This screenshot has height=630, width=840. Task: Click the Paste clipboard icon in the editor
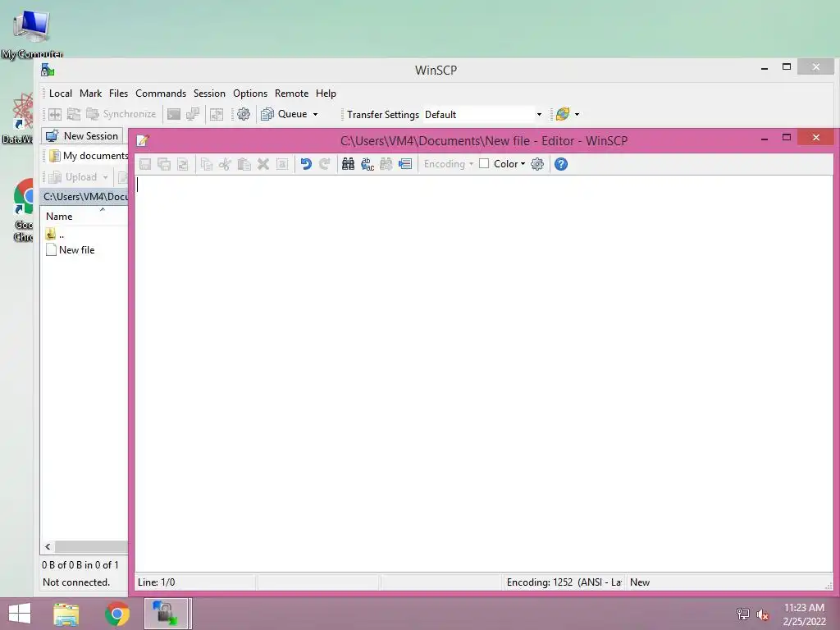click(x=244, y=164)
